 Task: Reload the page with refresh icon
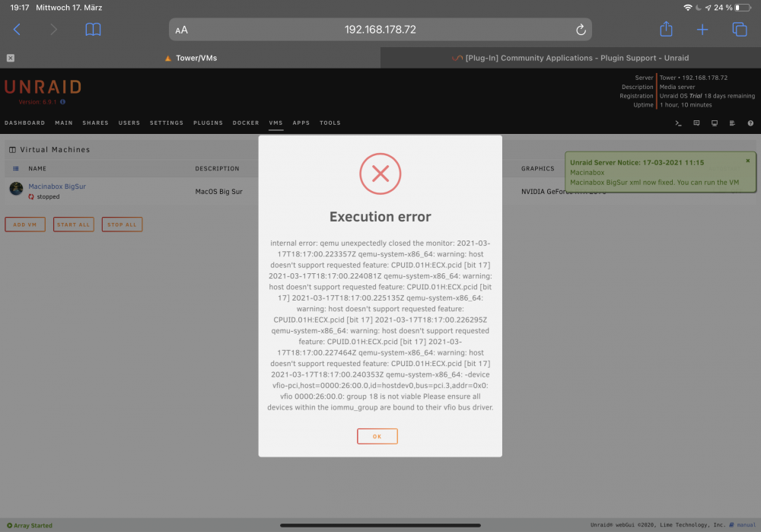(581, 30)
